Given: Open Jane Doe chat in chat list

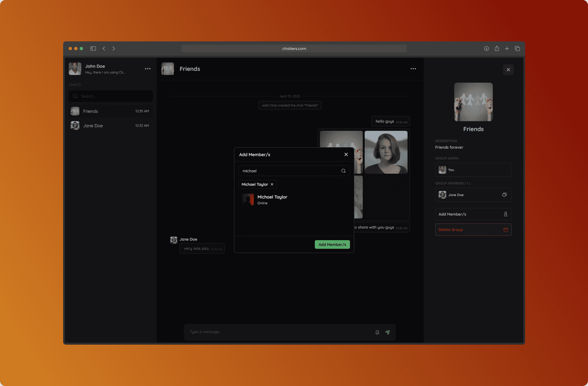Looking at the screenshot, I should 111,126.
